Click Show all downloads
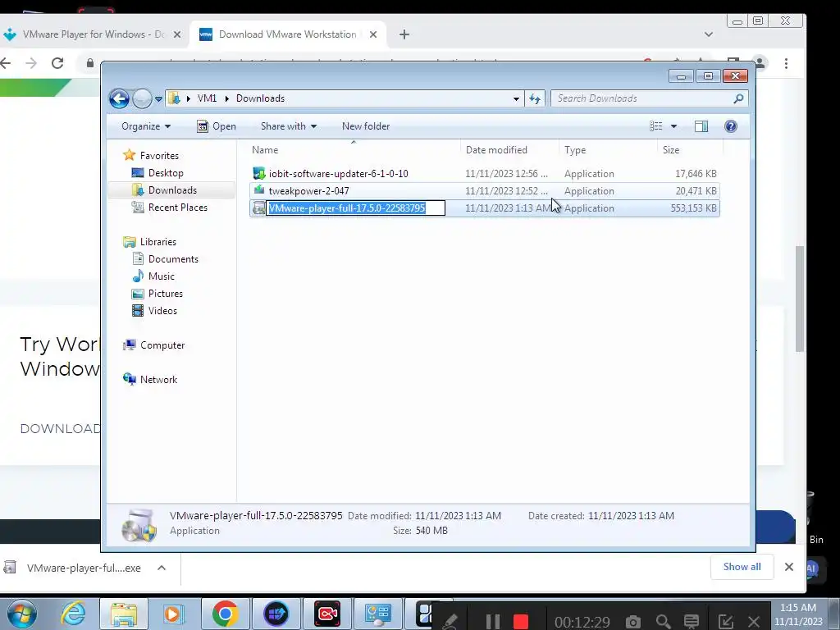The width and height of the screenshot is (840, 630). [742, 567]
